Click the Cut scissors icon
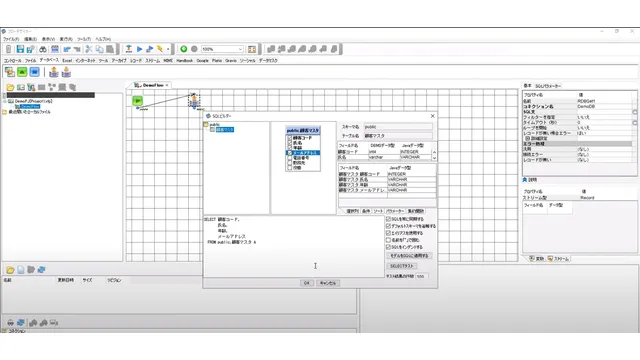The image size is (640, 360). (89, 49)
